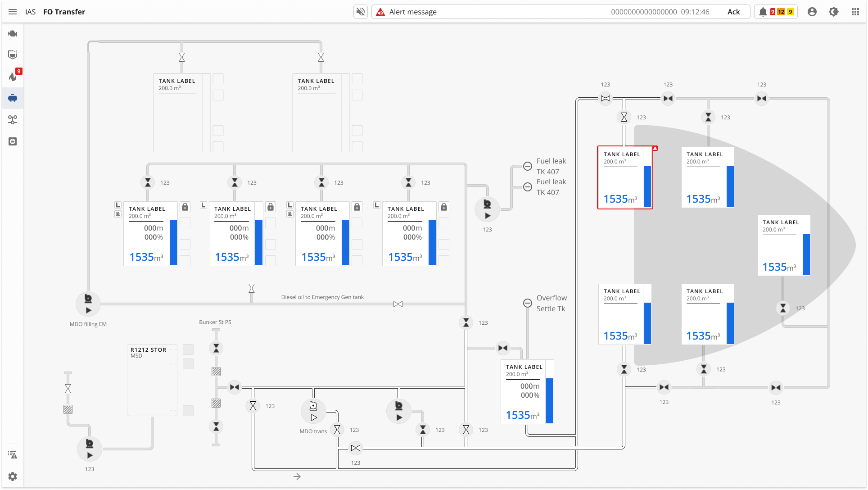Toggle valve on Diesel oil to Emergency Gen line
This screenshot has height=490, width=868.
398,304
